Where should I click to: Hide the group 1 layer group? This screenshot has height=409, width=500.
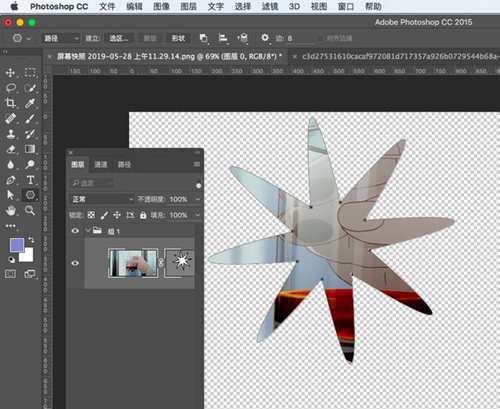click(75, 231)
